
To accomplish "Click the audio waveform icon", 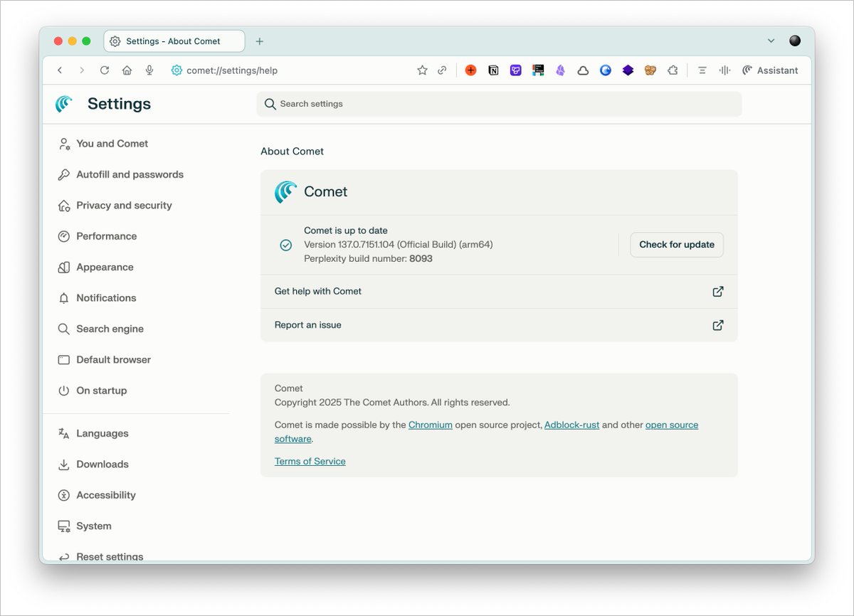I will (x=724, y=70).
